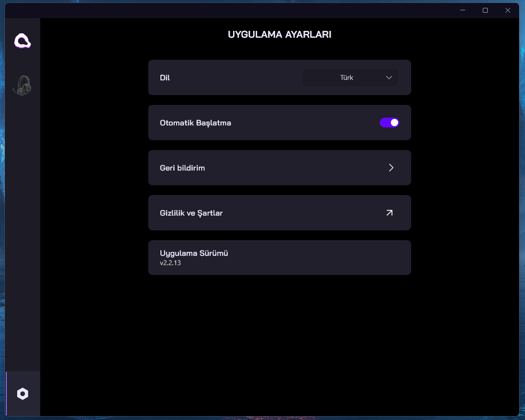Click the external link arrow for Gizlilik ve Şartlar
525x420 pixels.
(390, 213)
